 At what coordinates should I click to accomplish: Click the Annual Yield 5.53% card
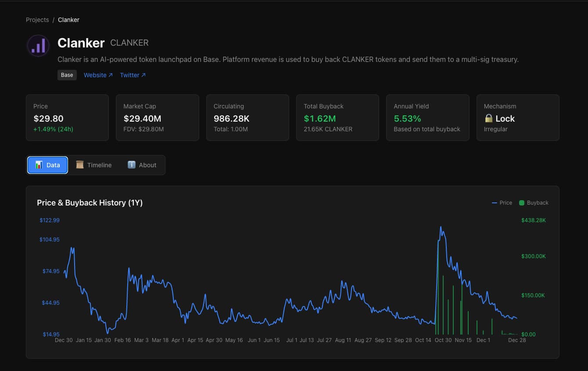tap(427, 118)
